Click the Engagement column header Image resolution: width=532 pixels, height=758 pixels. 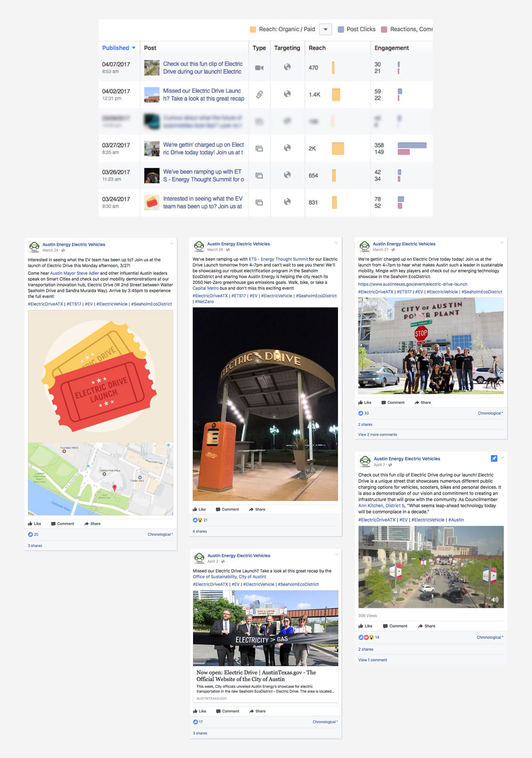(x=391, y=48)
